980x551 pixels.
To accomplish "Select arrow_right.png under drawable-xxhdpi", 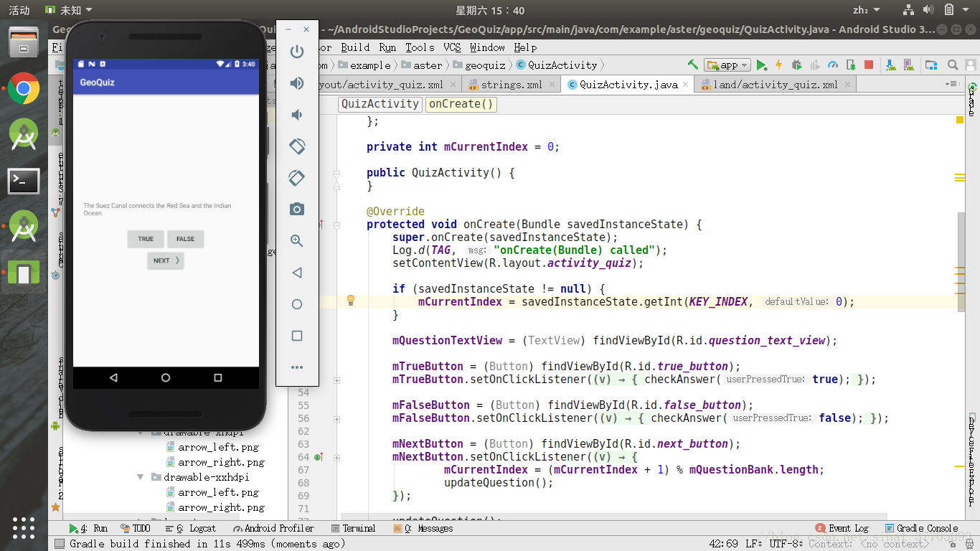I will 221,507.
